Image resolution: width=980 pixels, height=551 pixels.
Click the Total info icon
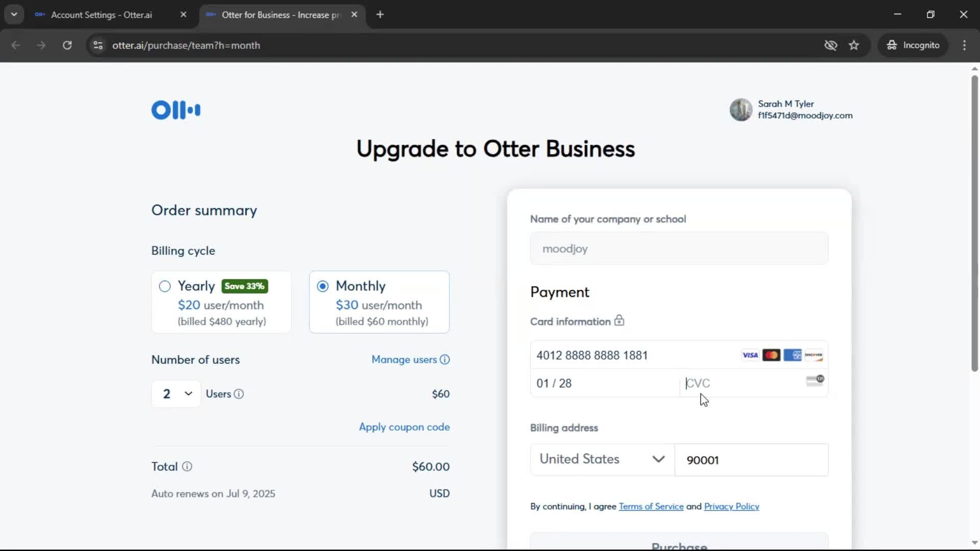tap(187, 466)
